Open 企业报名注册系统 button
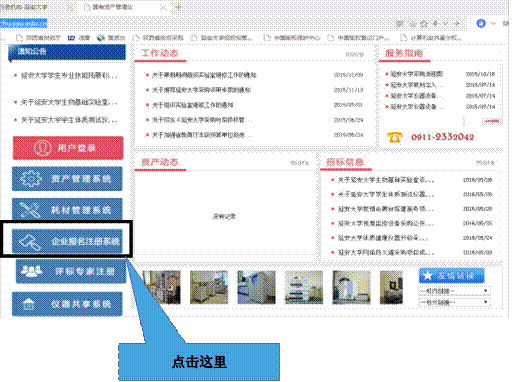Viewport: 513px width, 382px height. (x=67, y=241)
